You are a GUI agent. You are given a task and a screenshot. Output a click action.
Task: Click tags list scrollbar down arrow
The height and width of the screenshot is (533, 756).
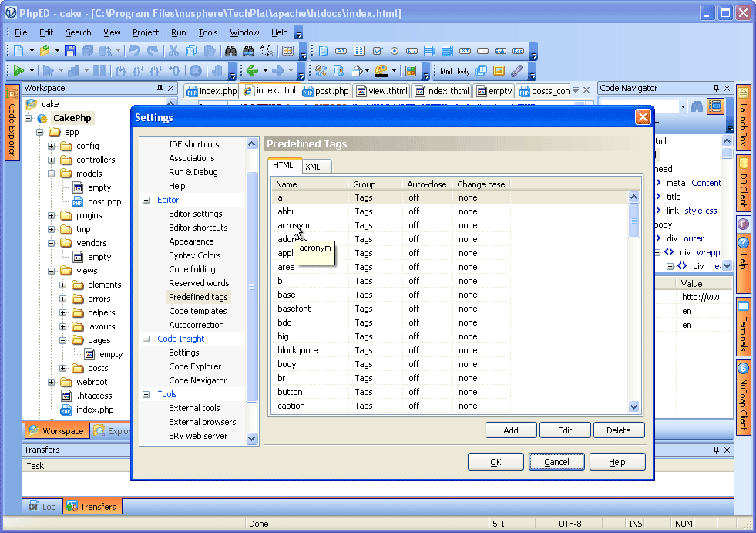(634, 407)
